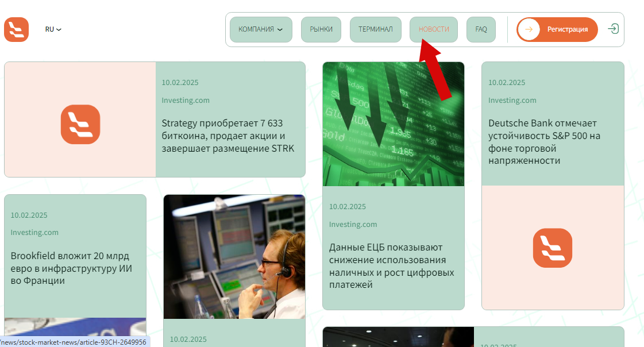Click date 10.02.2025 on Deutsche Bank card

[507, 83]
